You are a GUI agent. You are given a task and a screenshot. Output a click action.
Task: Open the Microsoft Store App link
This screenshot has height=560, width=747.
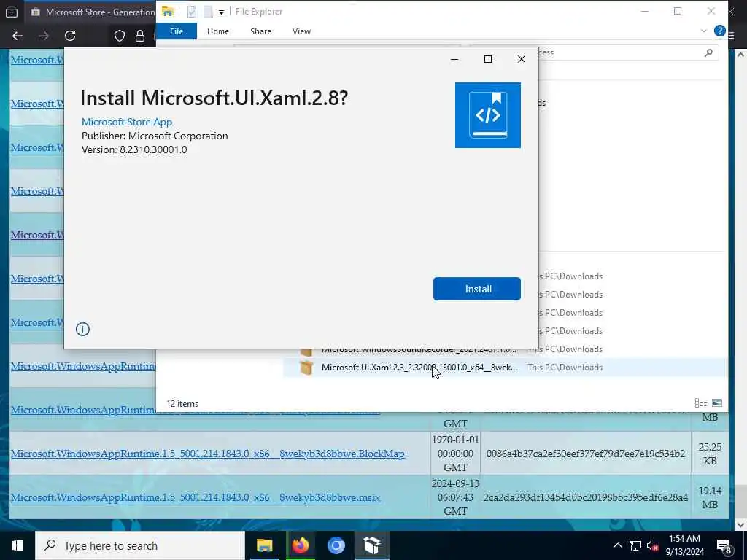(127, 122)
